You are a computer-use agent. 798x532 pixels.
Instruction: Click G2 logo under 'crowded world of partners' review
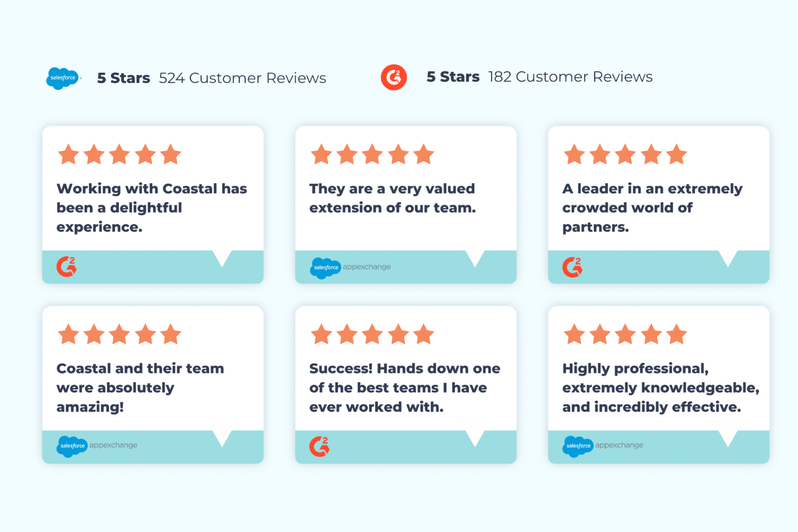tap(572, 267)
